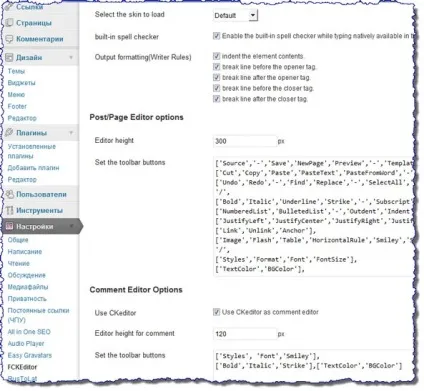Open Установленные плагины page

32,151
